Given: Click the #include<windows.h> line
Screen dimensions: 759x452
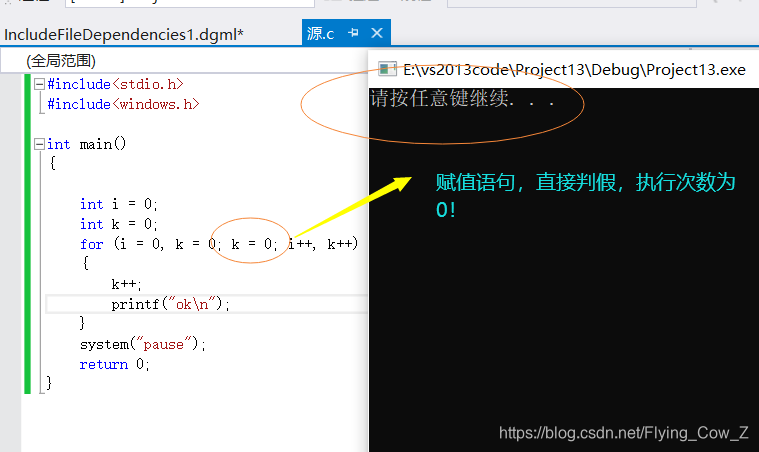Looking at the screenshot, I should pyautogui.click(x=123, y=104).
